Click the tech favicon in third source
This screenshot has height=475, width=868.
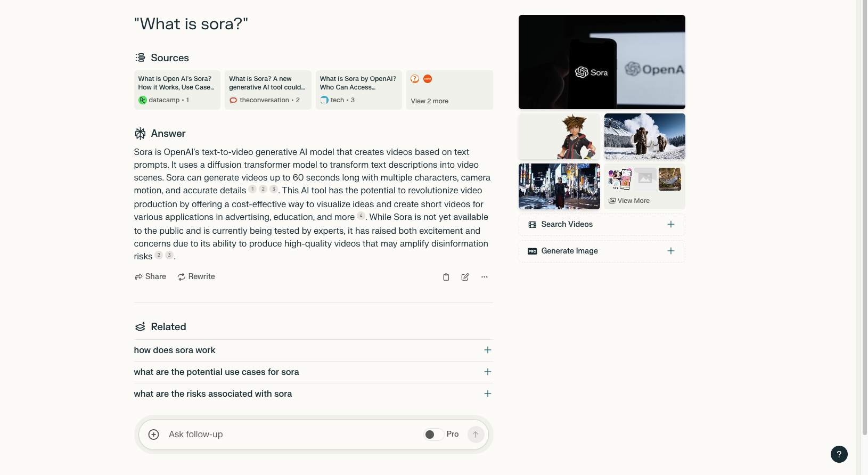coord(324,100)
